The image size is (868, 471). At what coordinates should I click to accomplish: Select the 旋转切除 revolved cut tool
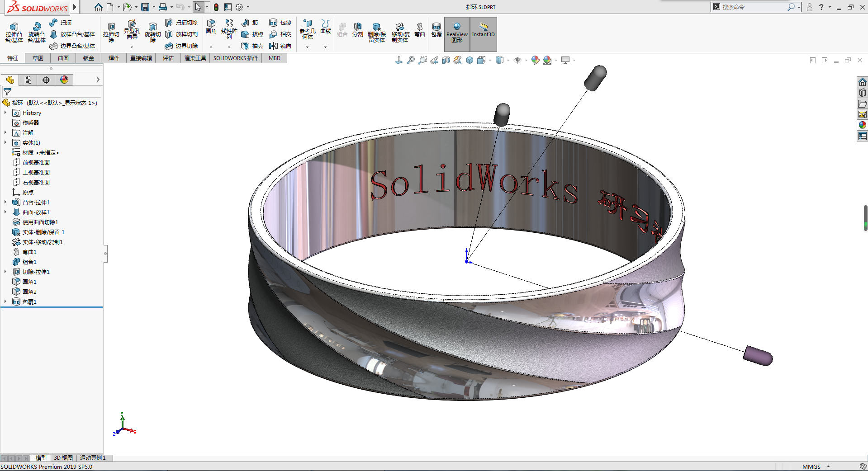point(152,32)
